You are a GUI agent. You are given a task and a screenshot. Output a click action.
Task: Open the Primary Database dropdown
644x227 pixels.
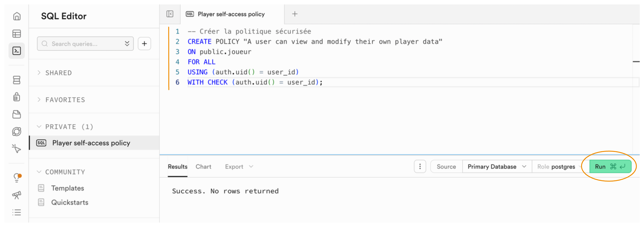pyautogui.click(x=497, y=167)
